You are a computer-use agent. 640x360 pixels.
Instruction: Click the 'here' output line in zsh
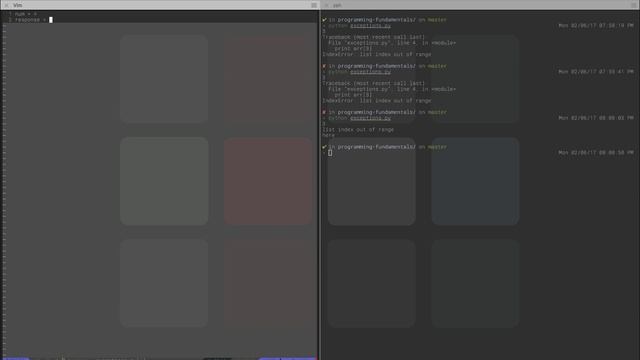pyautogui.click(x=328, y=135)
